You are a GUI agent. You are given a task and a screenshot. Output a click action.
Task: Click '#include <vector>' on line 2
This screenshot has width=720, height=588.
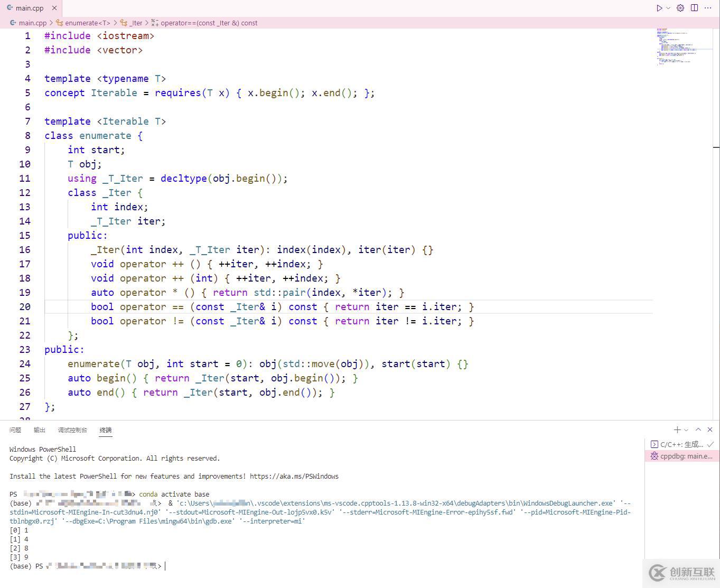pyautogui.click(x=93, y=50)
